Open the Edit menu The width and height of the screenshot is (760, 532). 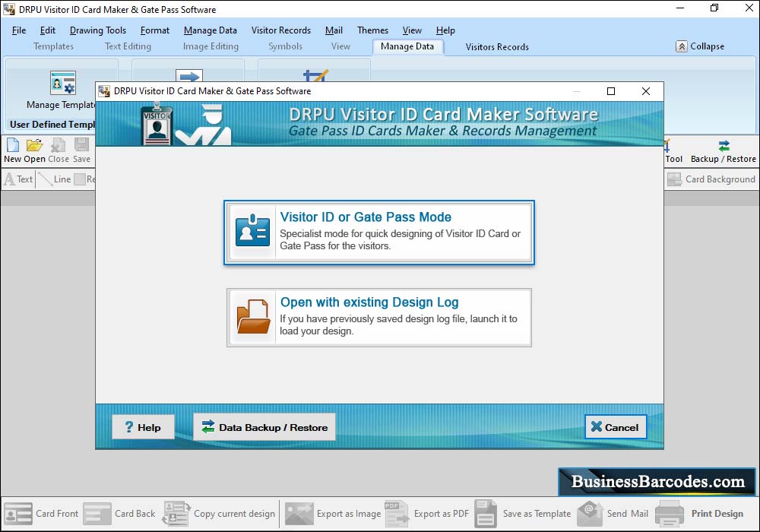47,30
